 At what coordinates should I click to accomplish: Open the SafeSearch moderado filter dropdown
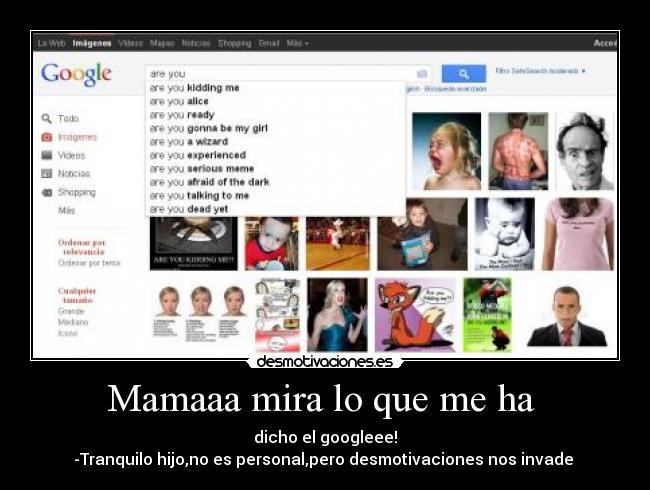coord(541,71)
